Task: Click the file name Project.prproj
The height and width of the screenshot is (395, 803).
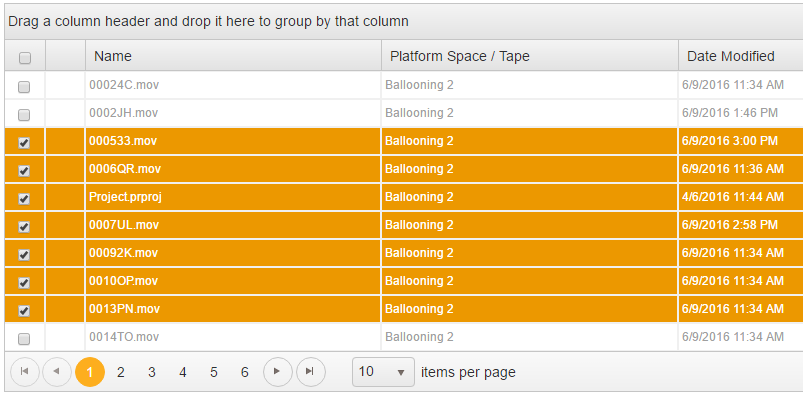Action: point(125,197)
